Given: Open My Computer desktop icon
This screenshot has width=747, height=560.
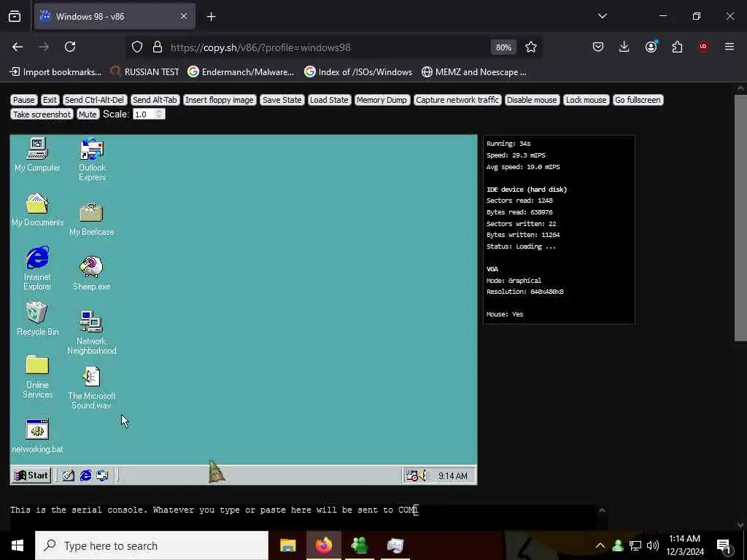Looking at the screenshot, I should pyautogui.click(x=37, y=155).
